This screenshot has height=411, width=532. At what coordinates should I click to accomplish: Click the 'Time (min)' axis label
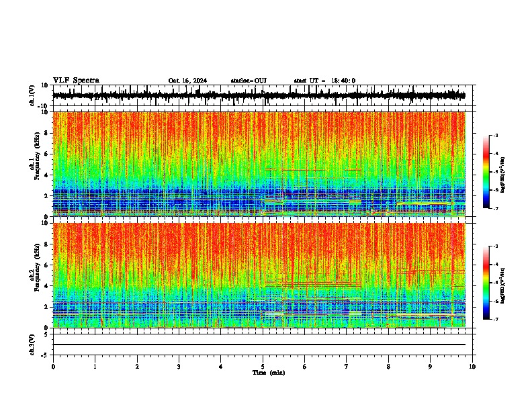tap(269, 373)
